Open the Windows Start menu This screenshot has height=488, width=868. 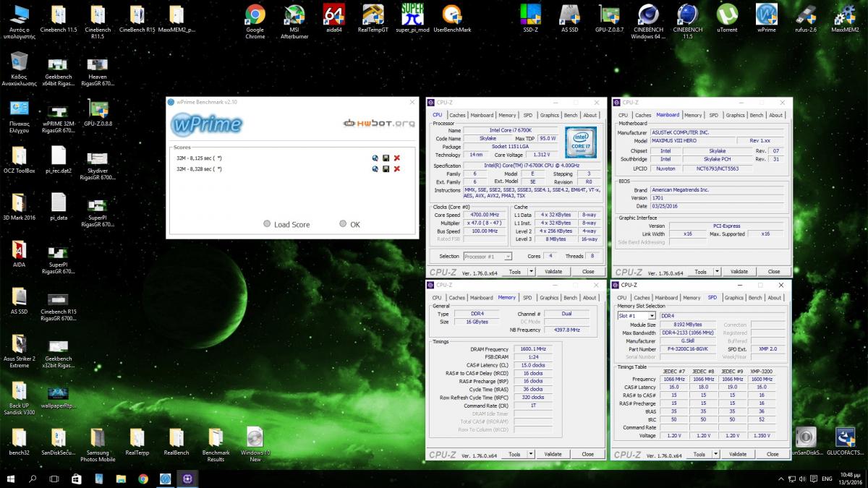tap(11, 479)
